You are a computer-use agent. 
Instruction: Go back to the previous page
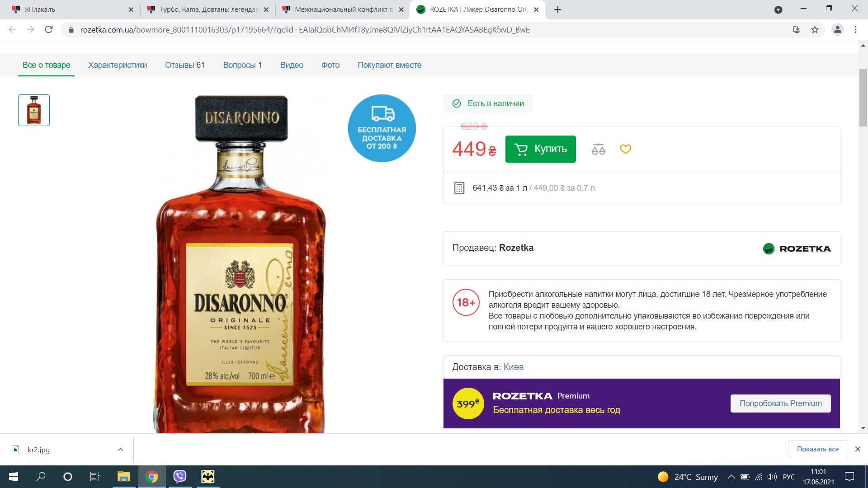pyautogui.click(x=13, y=29)
